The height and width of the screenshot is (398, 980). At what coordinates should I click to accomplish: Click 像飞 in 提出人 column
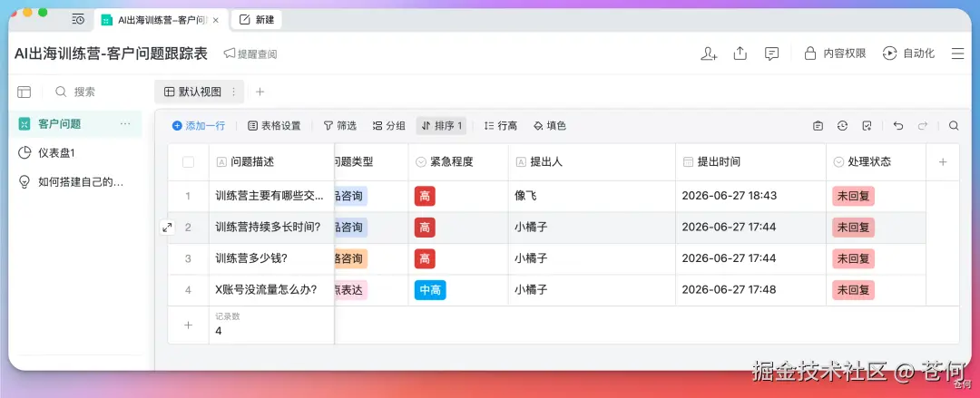tap(525, 196)
